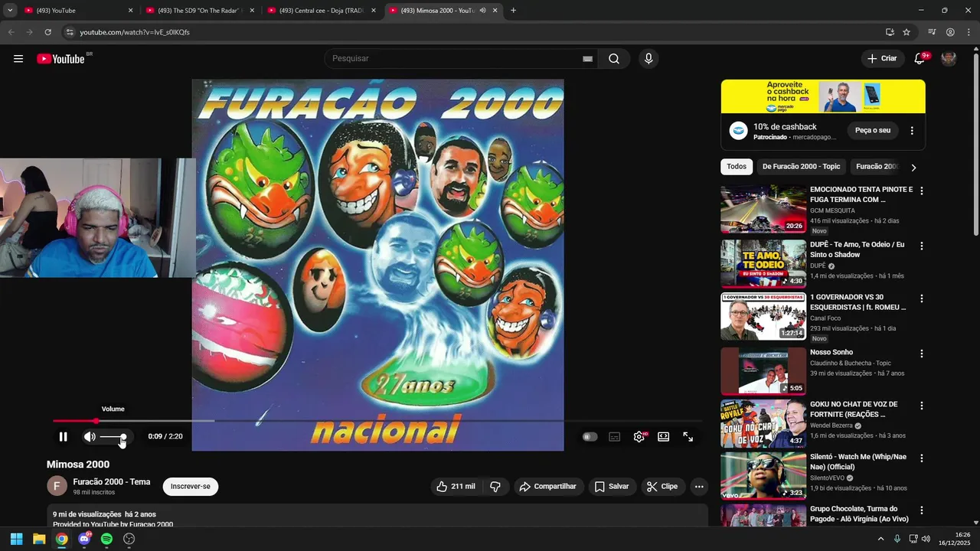Viewport: 980px width, 551px height.
Task: Open options for Silentó Watch Me video
Action: (922, 458)
